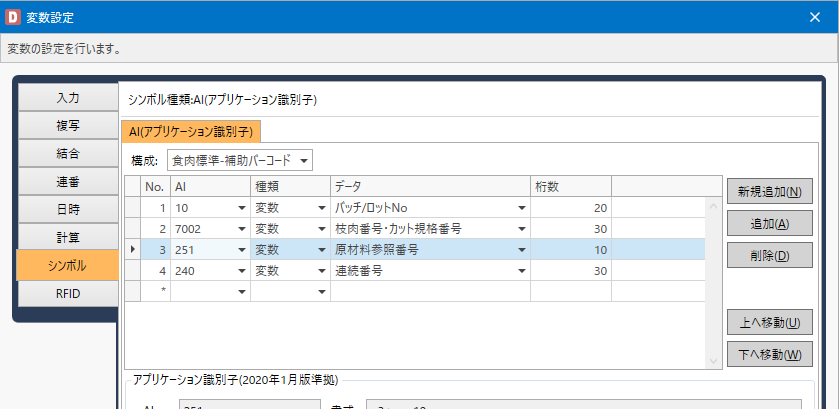This screenshot has width=839, height=409.
Task: Open 種類 dropdown in the new empty row
Action: [322, 292]
